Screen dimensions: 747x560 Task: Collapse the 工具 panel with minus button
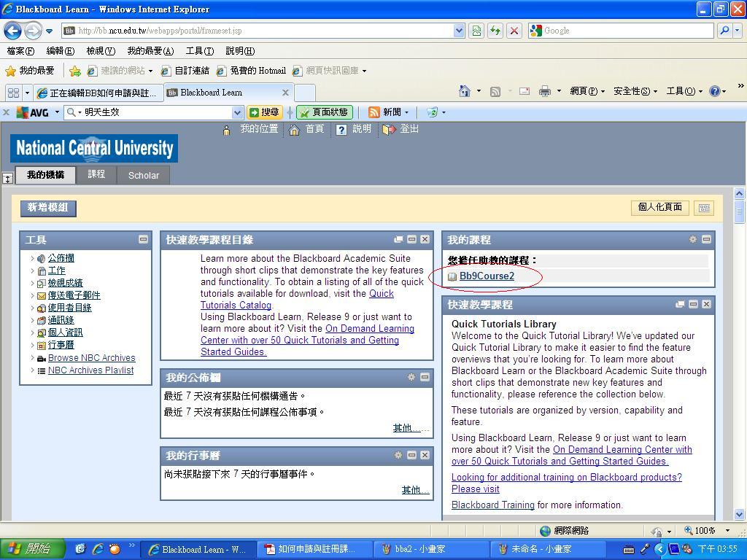tap(143, 239)
